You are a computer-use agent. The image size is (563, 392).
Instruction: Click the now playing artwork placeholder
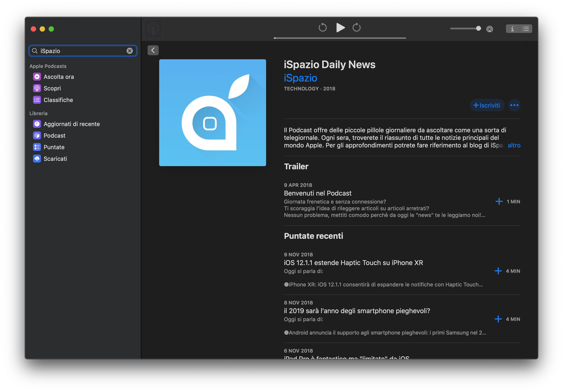click(153, 29)
